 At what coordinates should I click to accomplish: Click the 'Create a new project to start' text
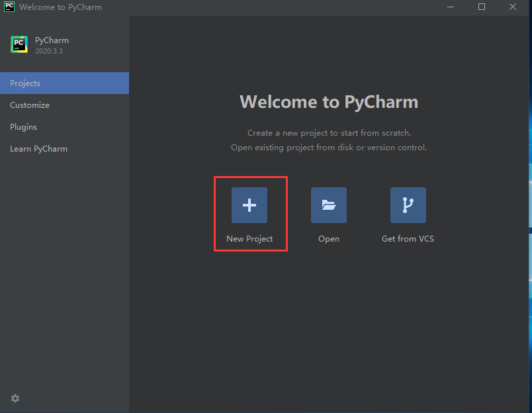tap(329, 132)
